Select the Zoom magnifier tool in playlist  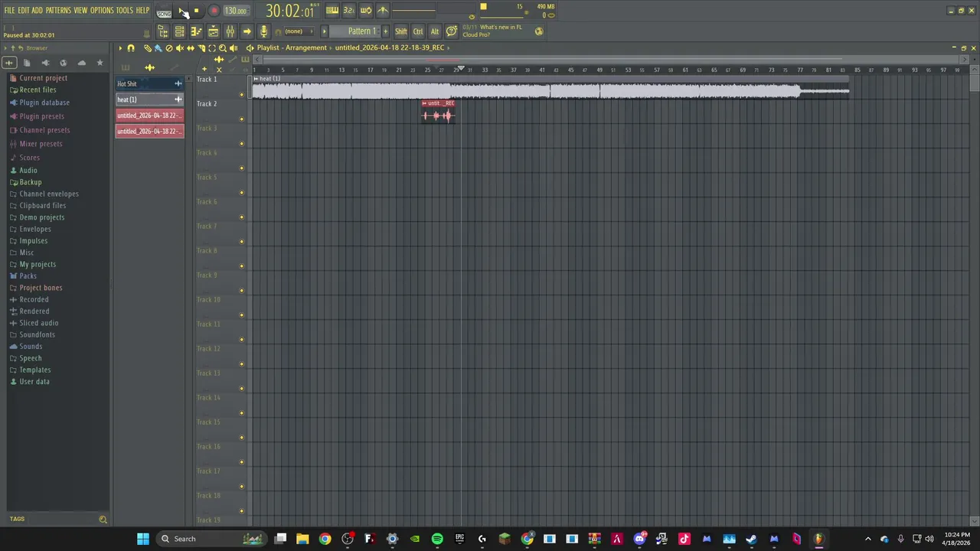click(x=223, y=48)
